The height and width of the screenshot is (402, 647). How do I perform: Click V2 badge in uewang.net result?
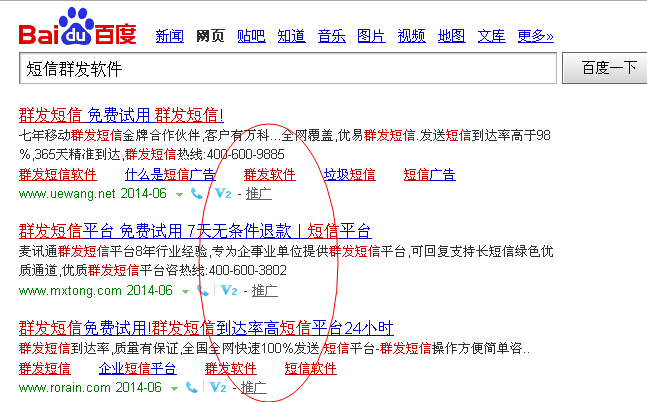223,193
